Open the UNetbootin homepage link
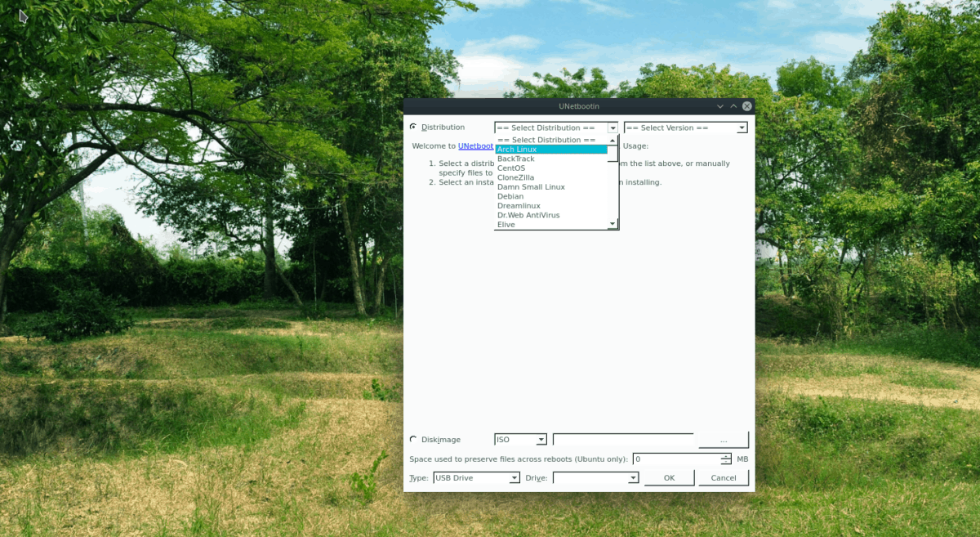980x537 pixels. point(475,145)
